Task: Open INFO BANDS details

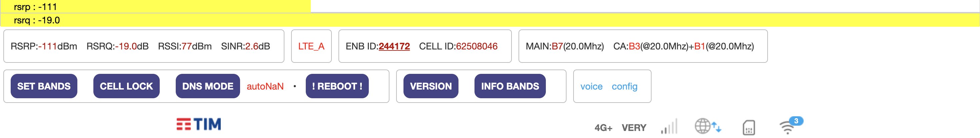Action: pyautogui.click(x=510, y=86)
